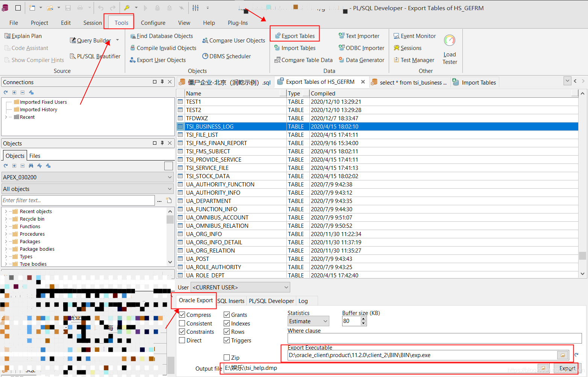Expand Packages folder in tree
The height and width of the screenshot is (377, 588).
6,242
